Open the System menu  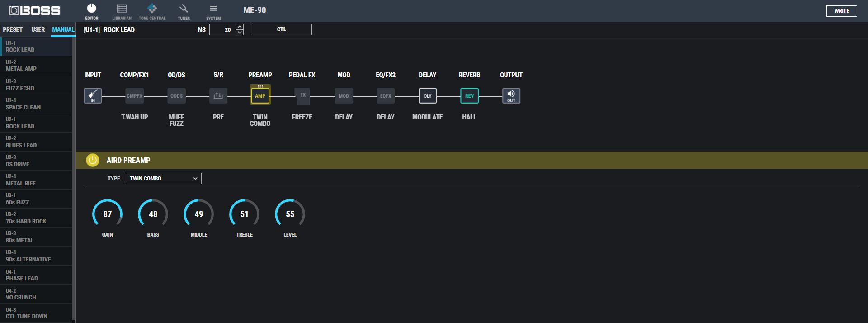click(213, 12)
